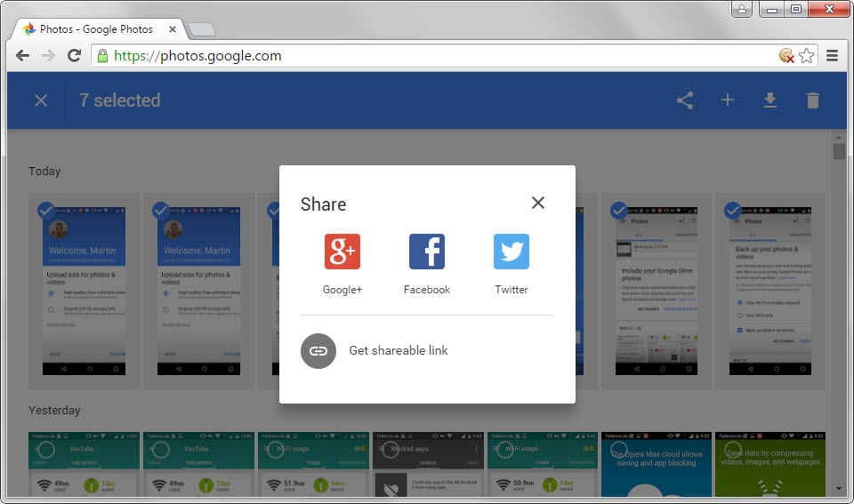Image resolution: width=854 pixels, height=504 pixels.
Task: Open Chrome user profile button
Action: (742, 9)
